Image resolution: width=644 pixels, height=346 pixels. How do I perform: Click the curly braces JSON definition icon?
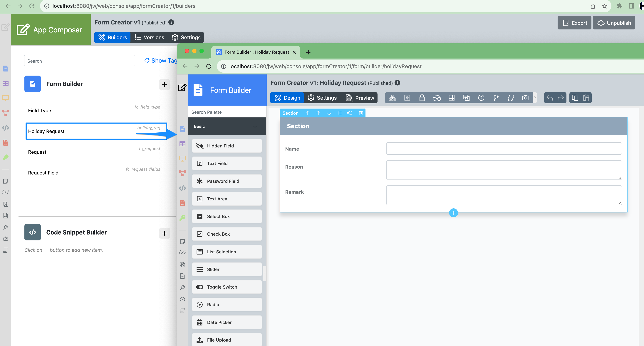(511, 98)
